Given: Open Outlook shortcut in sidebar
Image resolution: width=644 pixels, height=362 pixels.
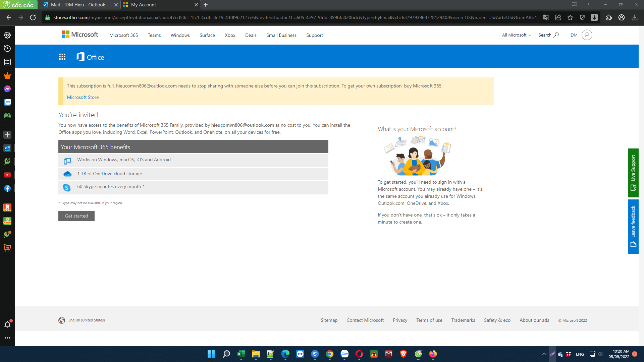Looking at the screenshot, I should 7,148.
